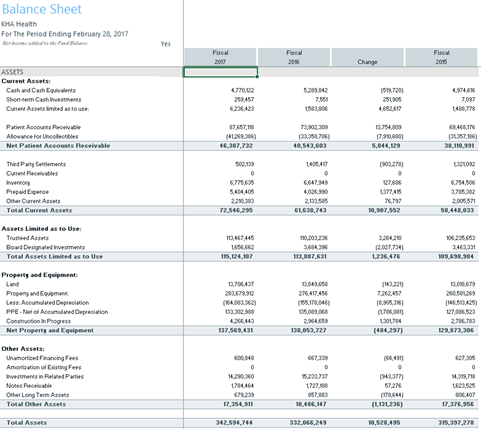Viewport: 481px width, 429px height.
Task: Click the Total Assets row label
Action: coord(26,422)
